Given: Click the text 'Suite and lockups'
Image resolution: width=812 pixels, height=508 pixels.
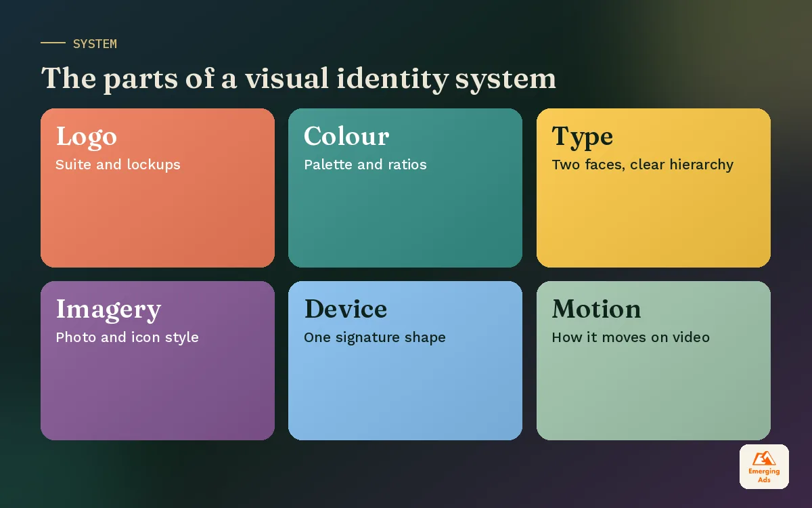Looking at the screenshot, I should click(118, 165).
